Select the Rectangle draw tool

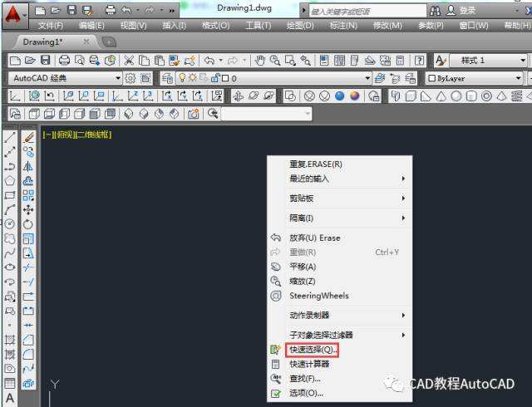click(10, 195)
